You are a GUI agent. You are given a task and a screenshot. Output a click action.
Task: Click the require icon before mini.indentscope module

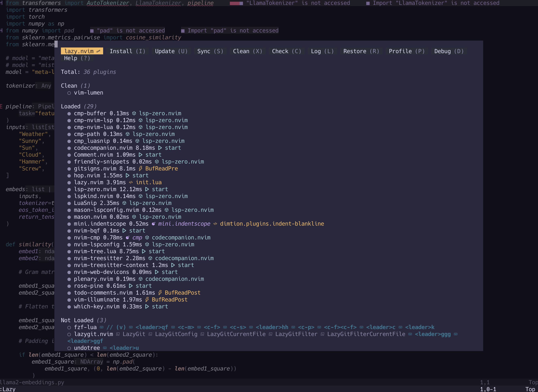pos(154,224)
